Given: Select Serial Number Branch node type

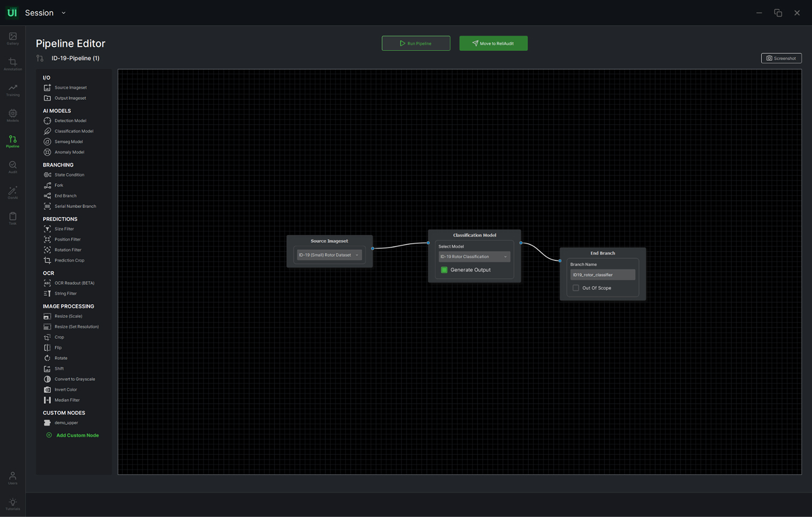Looking at the screenshot, I should tap(70, 206).
